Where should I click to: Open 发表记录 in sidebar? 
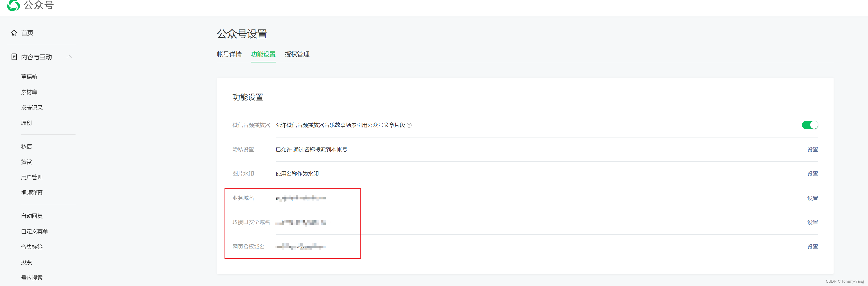[x=32, y=107]
